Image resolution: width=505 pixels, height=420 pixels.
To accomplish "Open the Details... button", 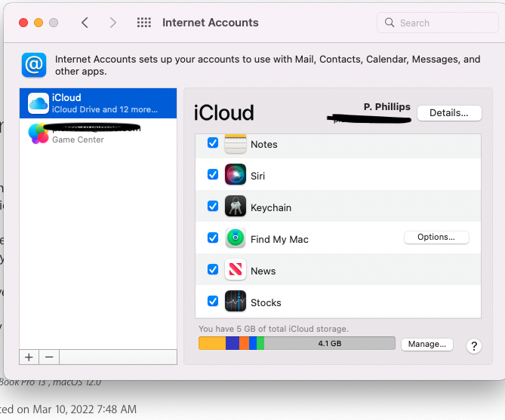I will (449, 113).
